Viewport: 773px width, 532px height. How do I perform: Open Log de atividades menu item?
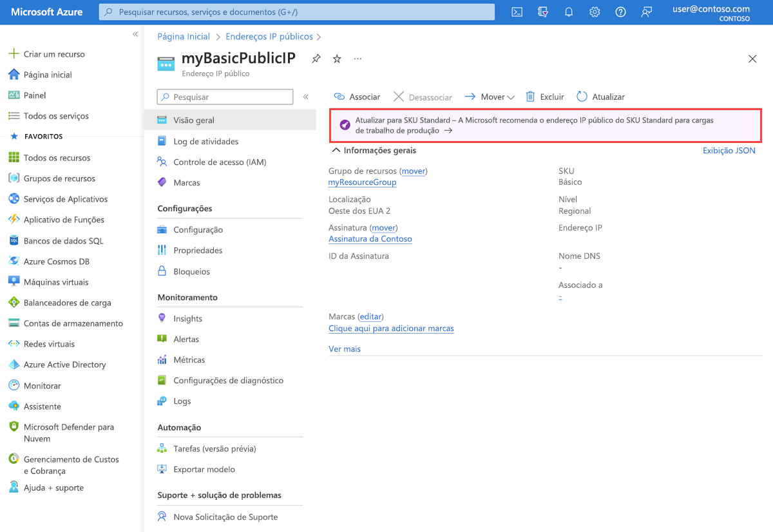(205, 141)
